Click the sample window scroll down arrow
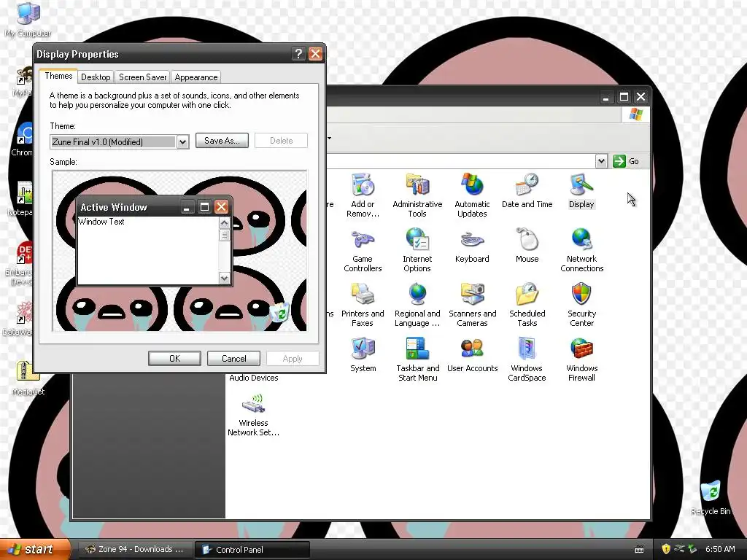The width and height of the screenshot is (747, 560). point(225,278)
